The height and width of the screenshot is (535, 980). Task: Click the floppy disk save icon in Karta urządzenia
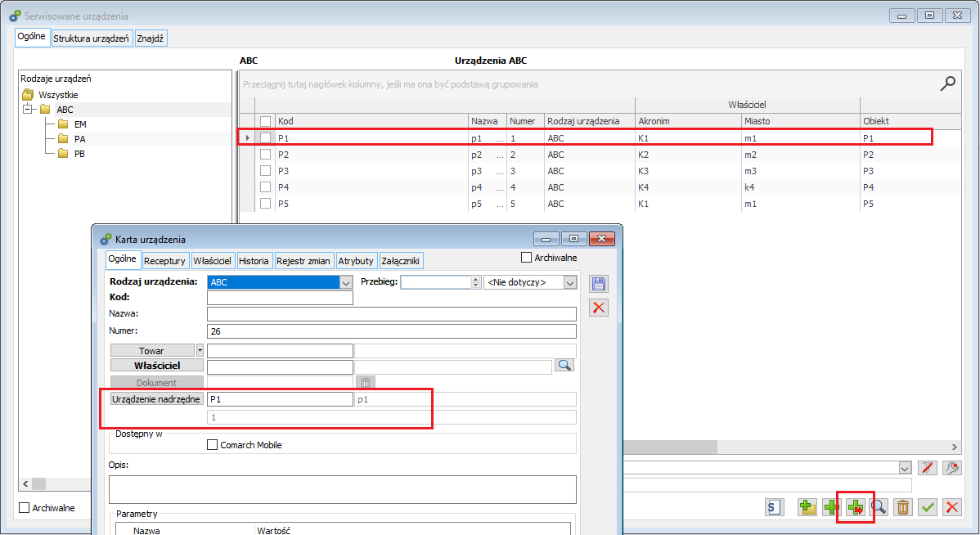pyautogui.click(x=598, y=284)
